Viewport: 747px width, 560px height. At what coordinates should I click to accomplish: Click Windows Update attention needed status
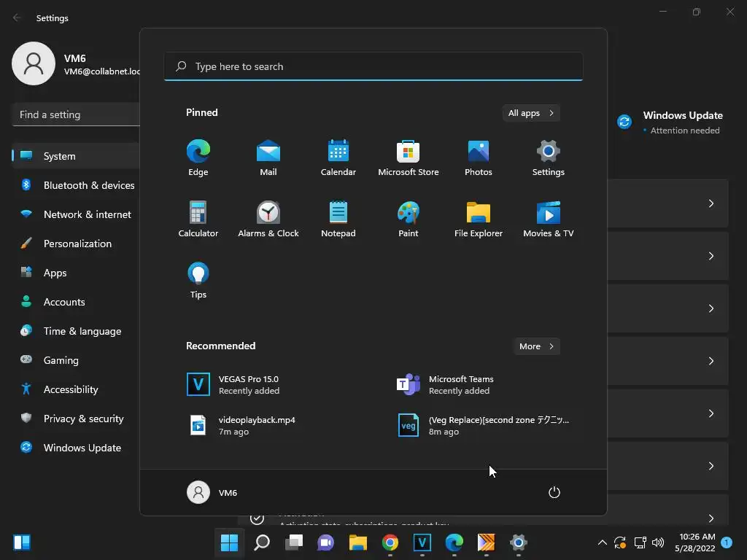point(671,122)
